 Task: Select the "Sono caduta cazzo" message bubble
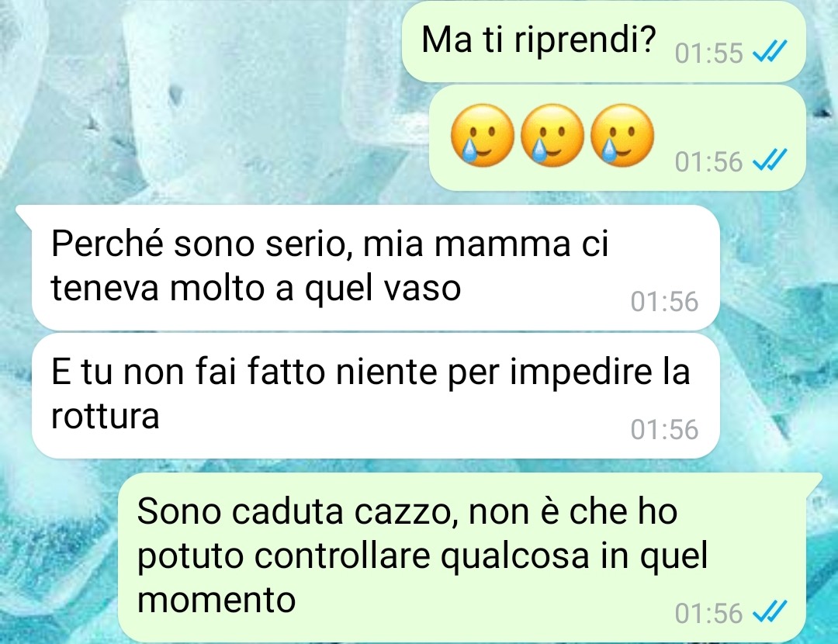pos(462,557)
